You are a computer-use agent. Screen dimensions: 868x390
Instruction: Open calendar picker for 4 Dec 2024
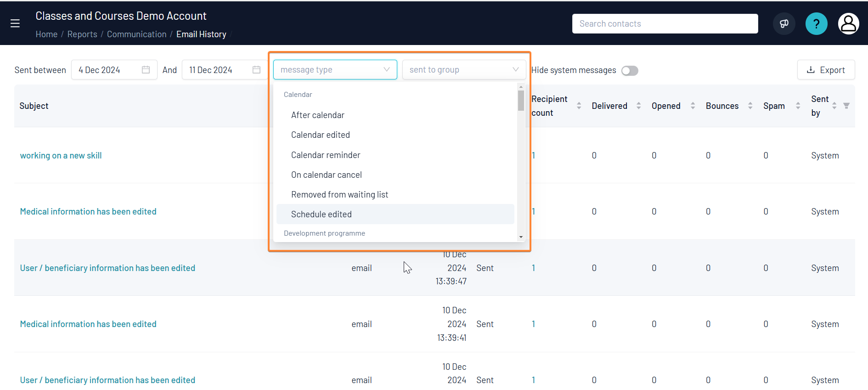point(146,70)
